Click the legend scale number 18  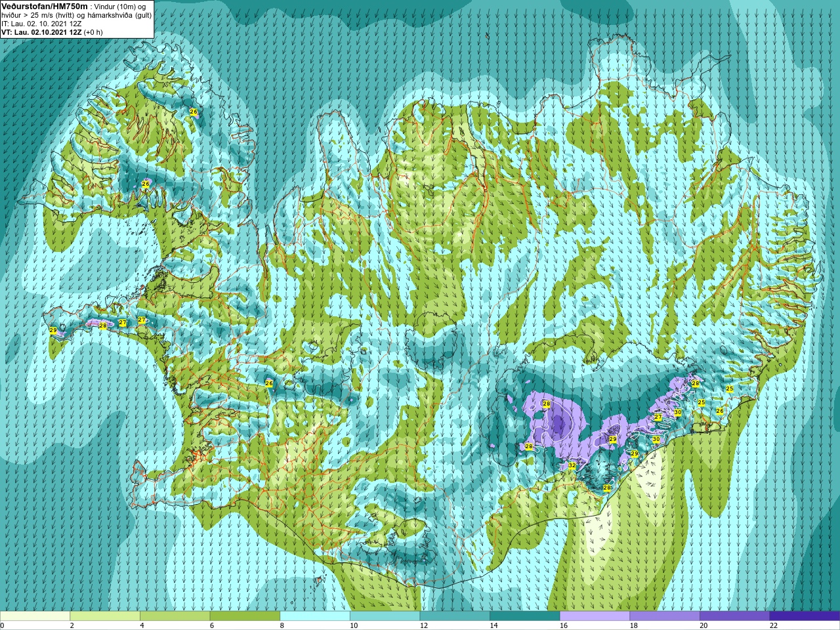[x=634, y=625]
